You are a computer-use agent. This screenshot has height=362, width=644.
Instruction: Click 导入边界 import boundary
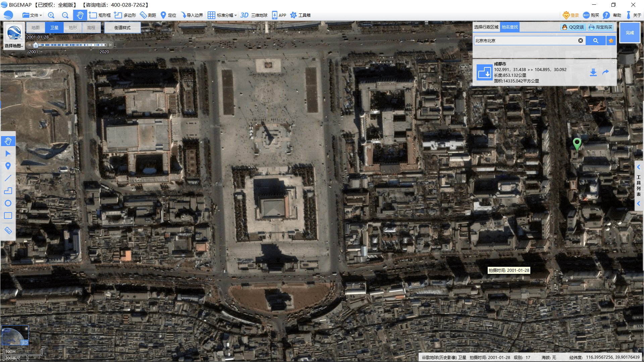point(192,15)
